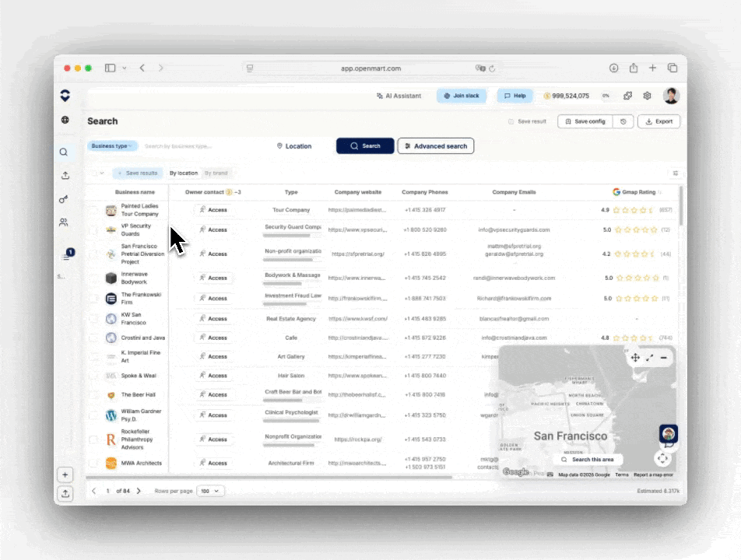Open the sfpretrial.org website link

[x=358, y=254]
